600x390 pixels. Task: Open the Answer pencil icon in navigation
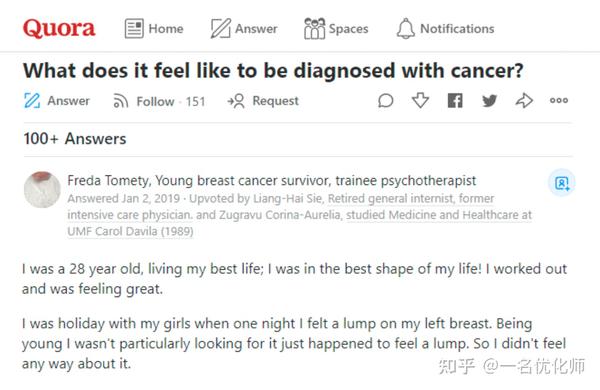221,28
